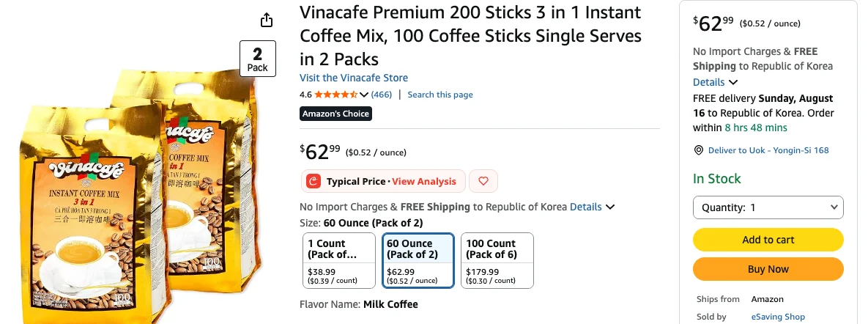The height and width of the screenshot is (324, 868).
Task: Click the heart wishlist icon
Action: click(483, 181)
